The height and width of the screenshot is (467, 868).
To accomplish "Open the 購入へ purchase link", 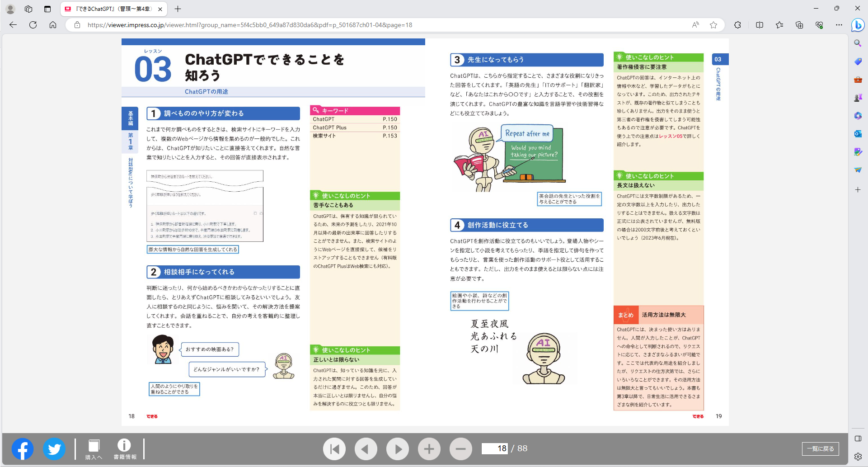I will click(x=94, y=448).
